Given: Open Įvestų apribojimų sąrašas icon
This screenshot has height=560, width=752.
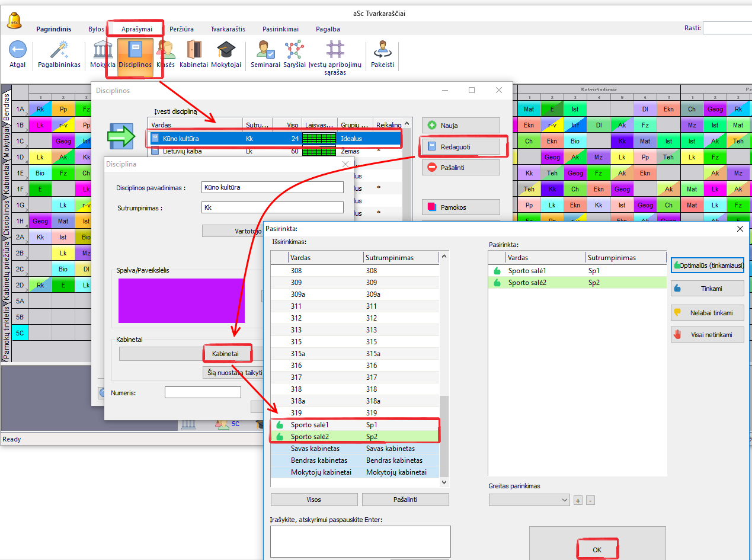Looking at the screenshot, I should [x=335, y=50].
